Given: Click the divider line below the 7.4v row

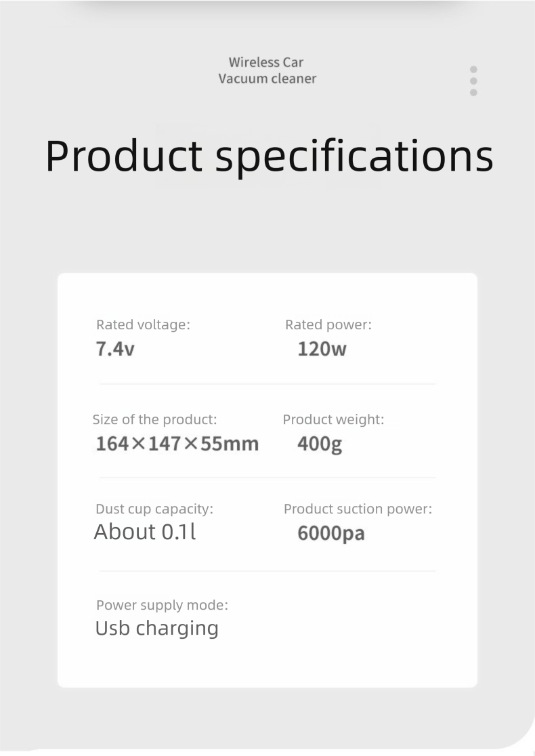Looking at the screenshot, I should coord(267,384).
